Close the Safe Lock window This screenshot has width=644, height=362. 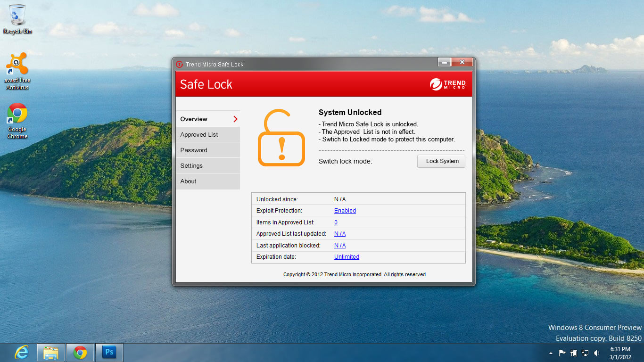[x=462, y=62]
